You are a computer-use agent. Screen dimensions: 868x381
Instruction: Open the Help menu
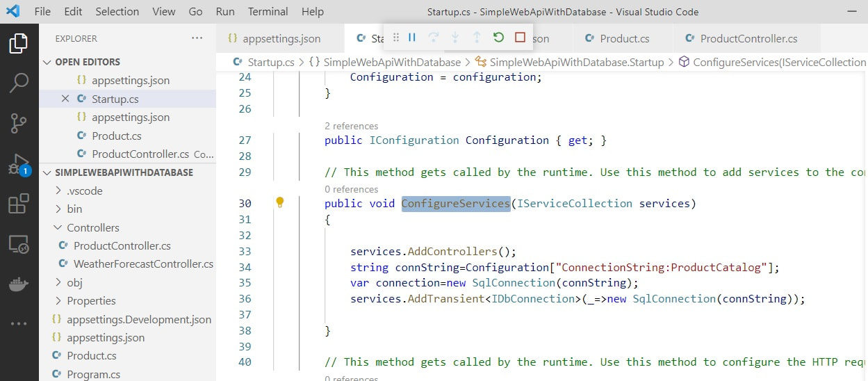(313, 12)
